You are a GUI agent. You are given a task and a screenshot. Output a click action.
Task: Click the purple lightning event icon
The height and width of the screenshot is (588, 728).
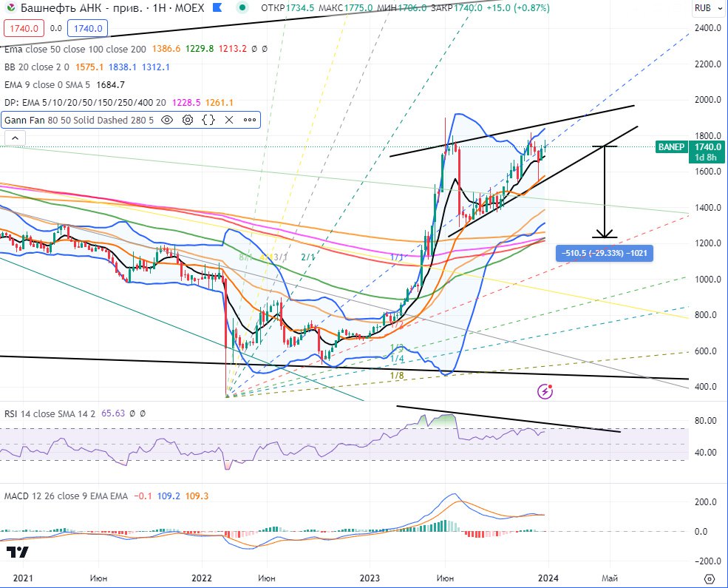pos(545,391)
